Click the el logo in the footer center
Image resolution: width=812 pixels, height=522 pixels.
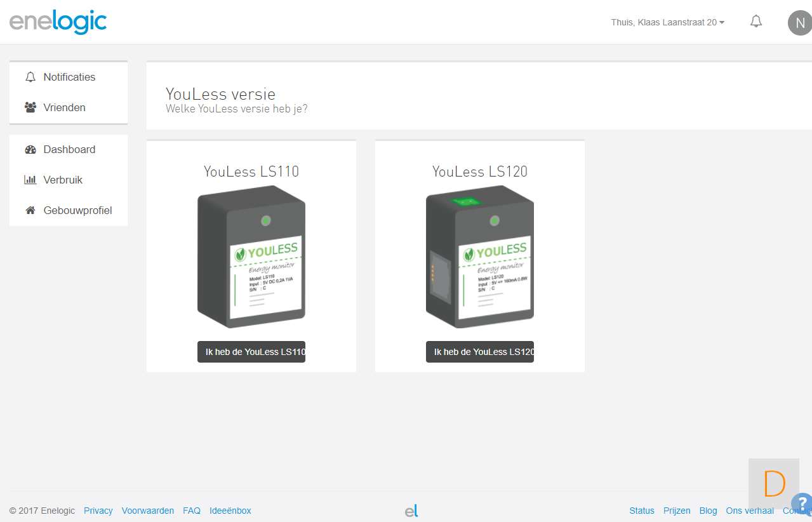(x=411, y=511)
